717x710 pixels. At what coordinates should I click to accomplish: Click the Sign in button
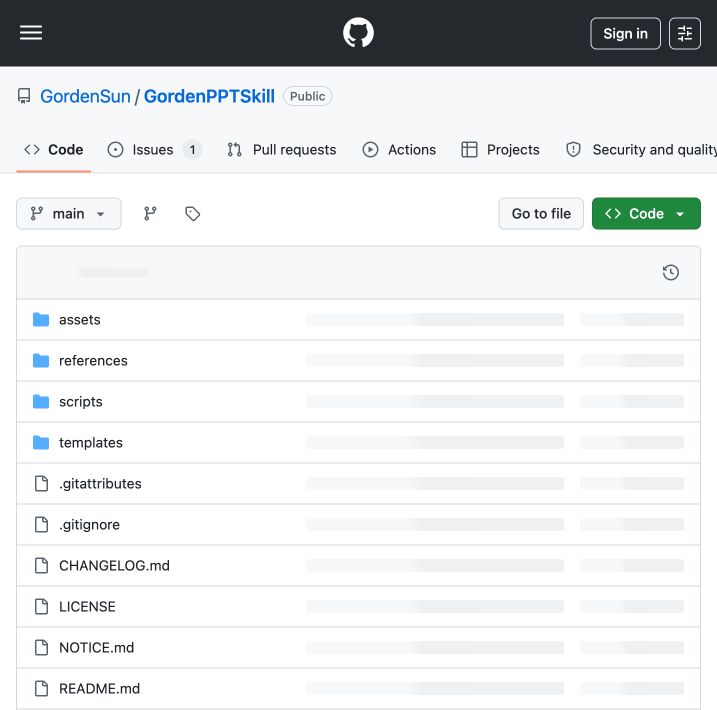[x=625, y=33]
